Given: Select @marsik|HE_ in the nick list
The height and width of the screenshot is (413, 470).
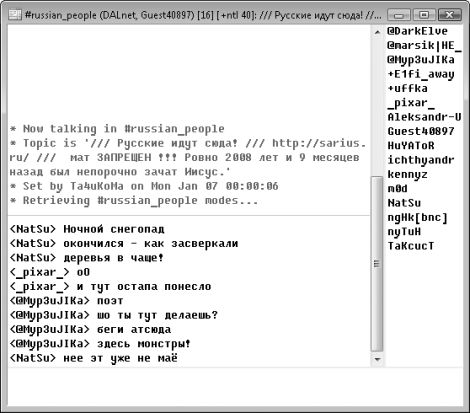Looking at the screenshot, I should pos(424,46).
